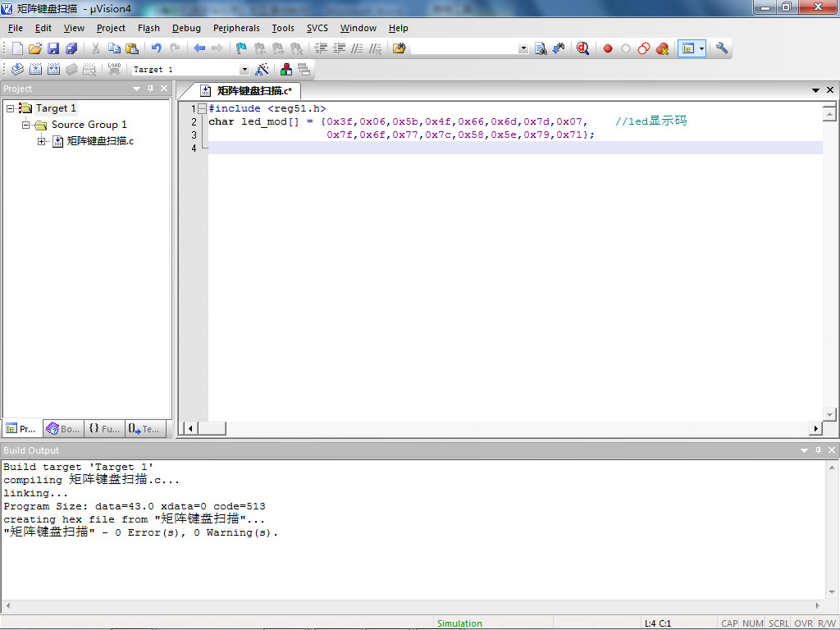Build the target files
The image size is (840, 630).
[36, 69]
